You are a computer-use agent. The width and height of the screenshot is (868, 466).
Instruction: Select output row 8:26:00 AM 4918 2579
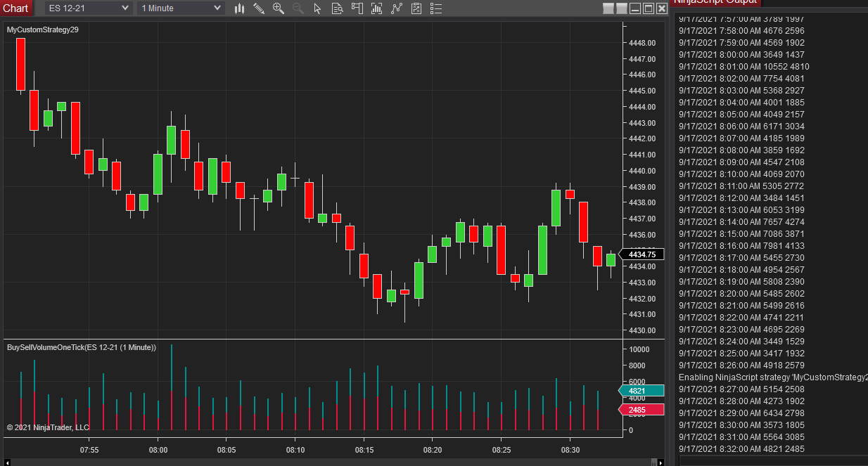click(741, 365)
